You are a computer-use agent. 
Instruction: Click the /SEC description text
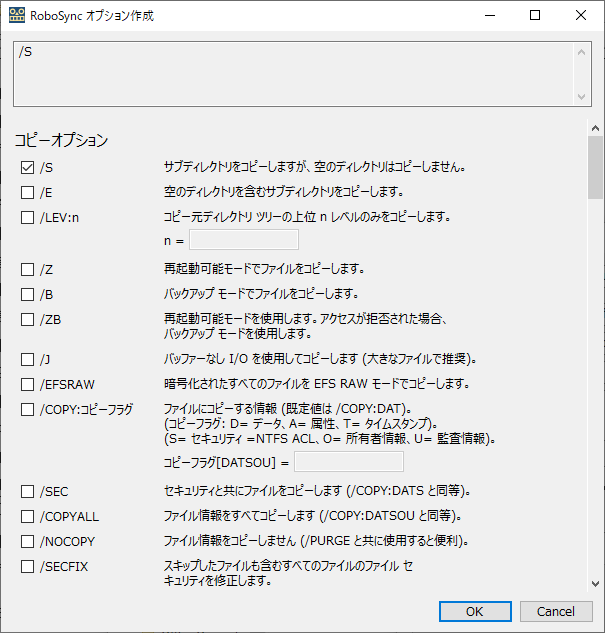click(x=317, y=490)
